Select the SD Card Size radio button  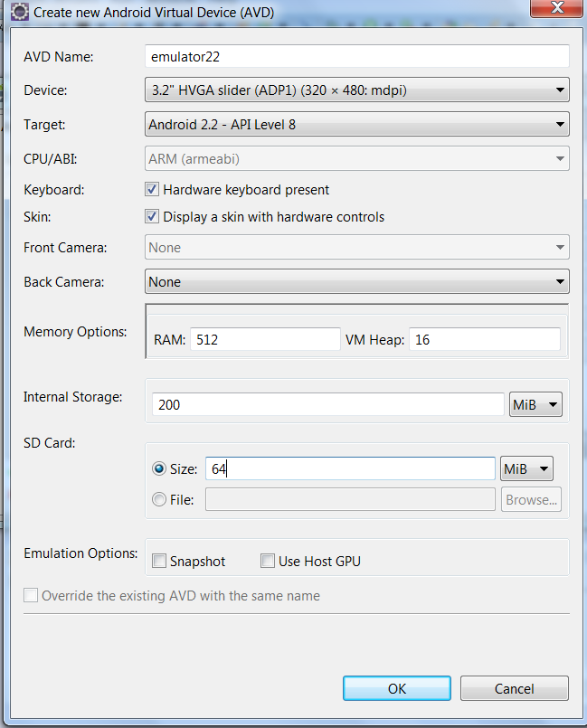[159, 469]
